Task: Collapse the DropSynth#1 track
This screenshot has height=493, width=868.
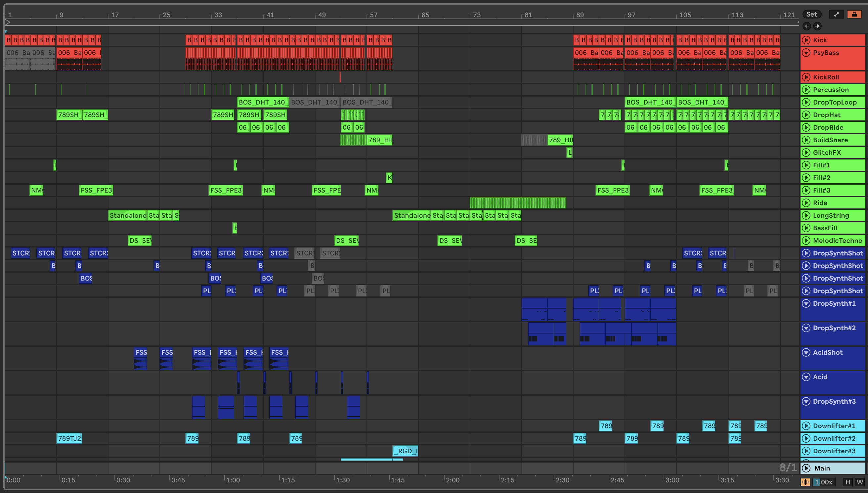Action: point(806,303)
